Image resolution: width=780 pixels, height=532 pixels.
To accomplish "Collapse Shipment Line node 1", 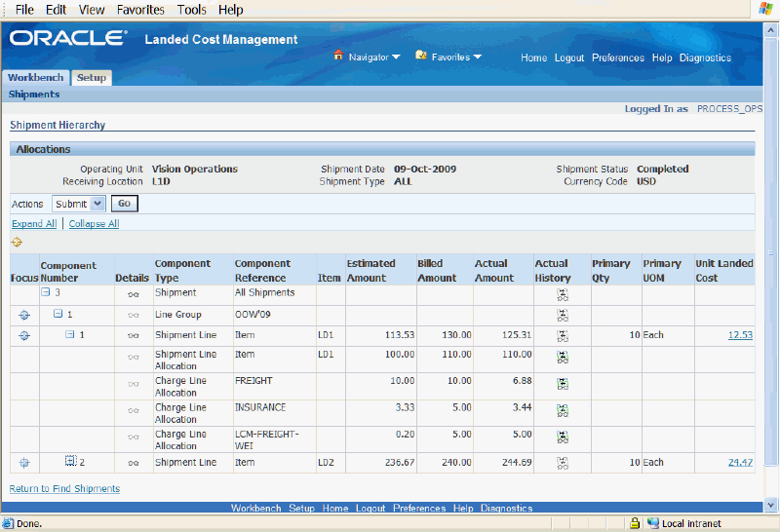I will click(70, 334).
